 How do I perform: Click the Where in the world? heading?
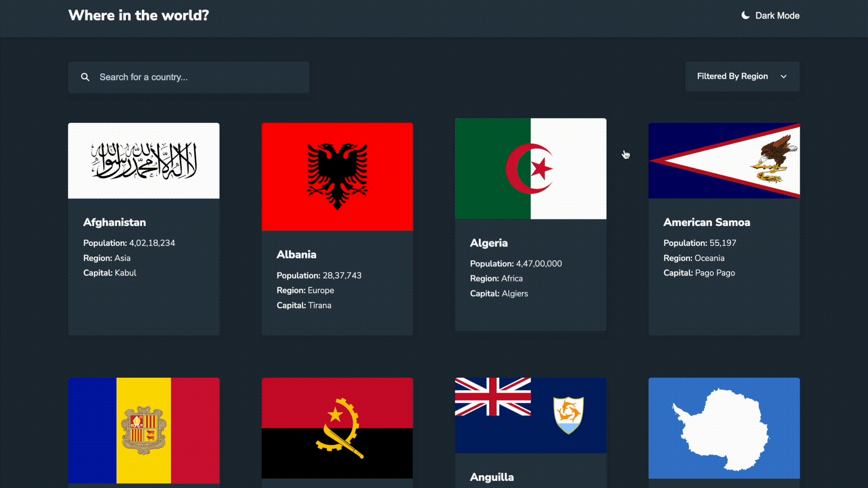coord(138,15)
